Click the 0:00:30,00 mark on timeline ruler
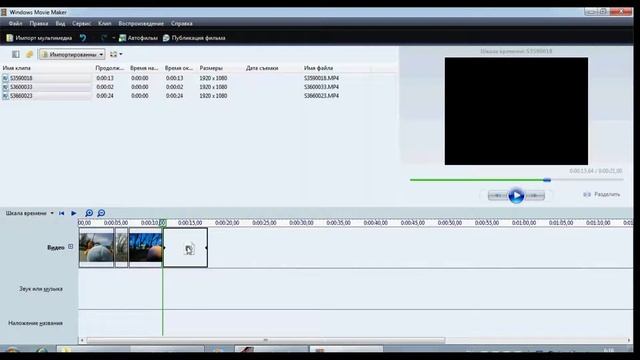640x360 pixels. 301,223
